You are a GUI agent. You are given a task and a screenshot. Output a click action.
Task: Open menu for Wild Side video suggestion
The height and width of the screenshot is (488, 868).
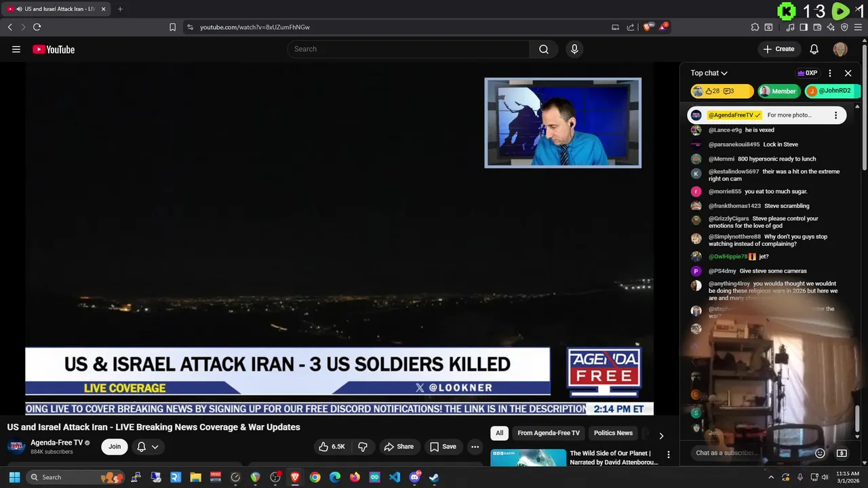[x=668, y=455]
